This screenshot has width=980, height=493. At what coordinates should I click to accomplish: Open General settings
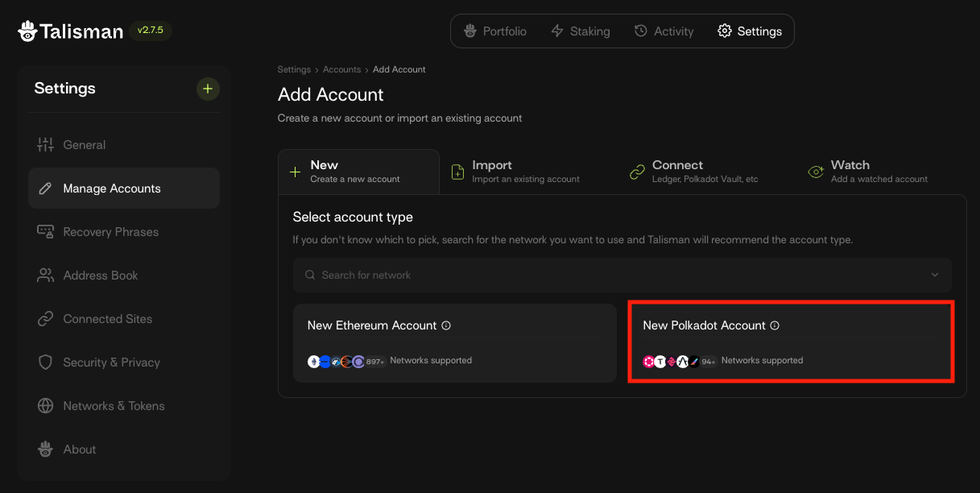click(x=124, y=145)
